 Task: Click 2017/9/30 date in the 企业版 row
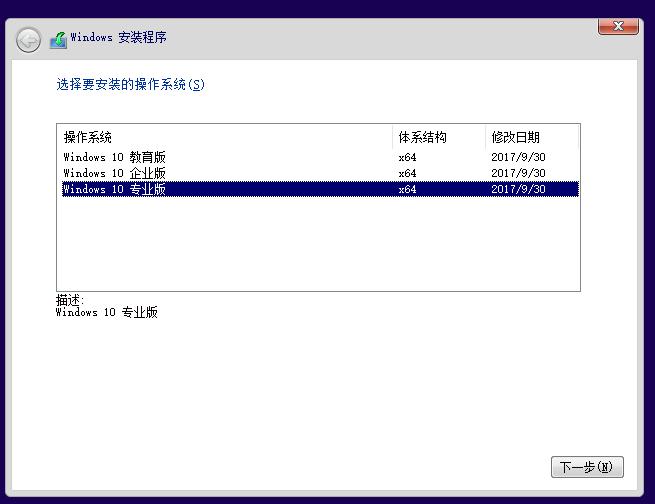[518, 173]
